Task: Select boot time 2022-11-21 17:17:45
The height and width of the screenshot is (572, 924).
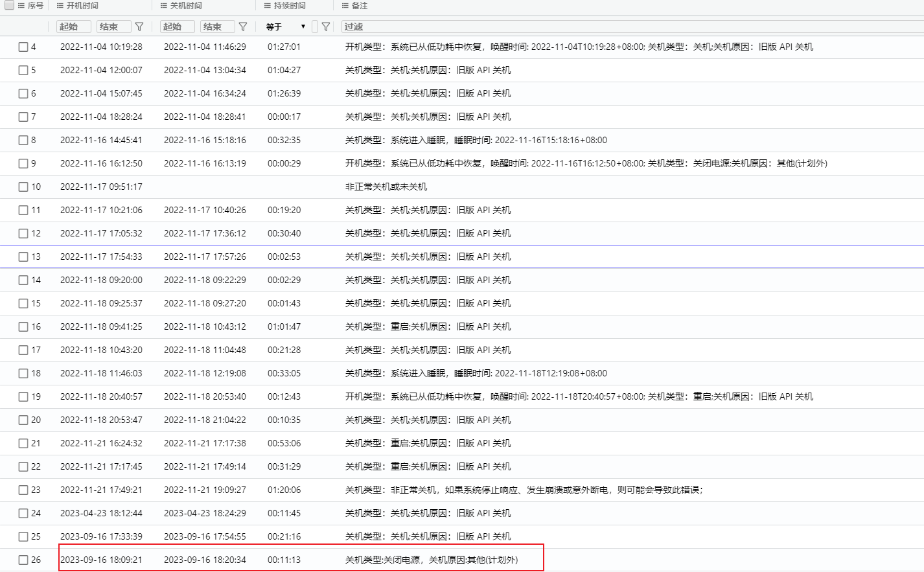Action: 101,466
